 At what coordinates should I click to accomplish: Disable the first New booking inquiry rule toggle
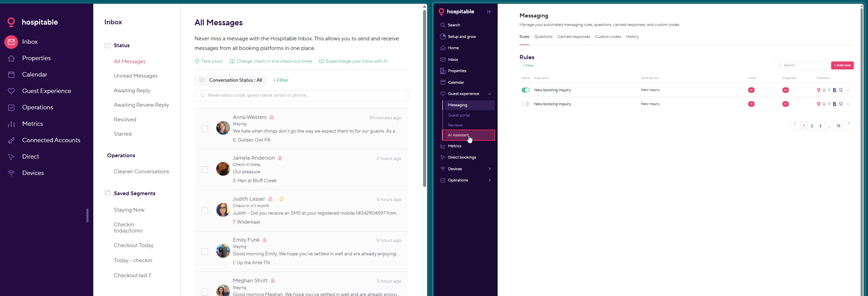pos(526,90)
